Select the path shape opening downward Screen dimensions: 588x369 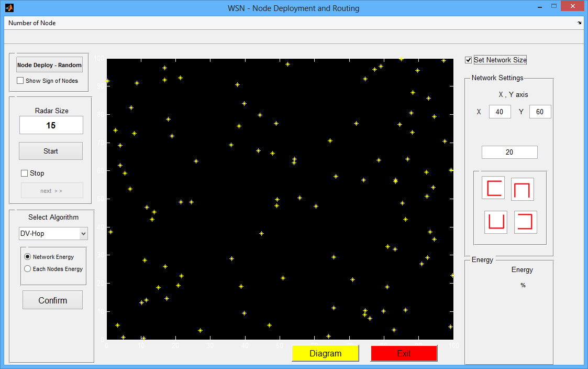click(523, 189)
